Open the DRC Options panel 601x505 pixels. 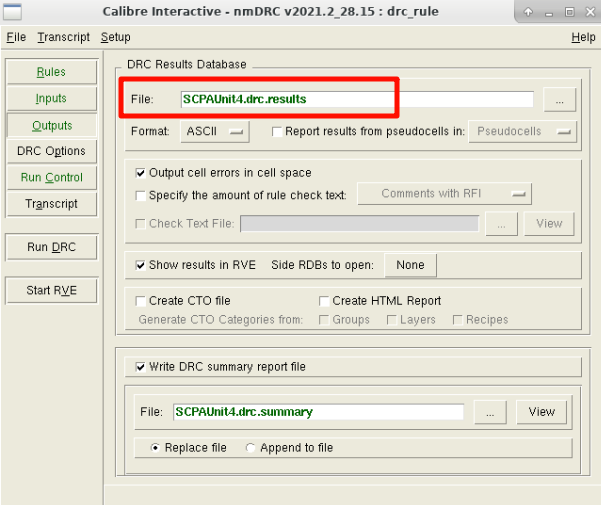click(x=51, y=151)
